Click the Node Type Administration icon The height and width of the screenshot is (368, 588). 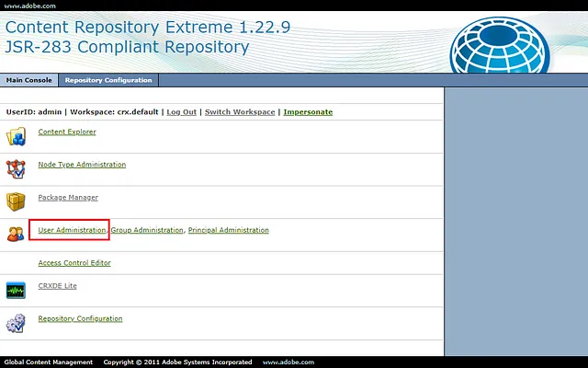click(16, 169)
